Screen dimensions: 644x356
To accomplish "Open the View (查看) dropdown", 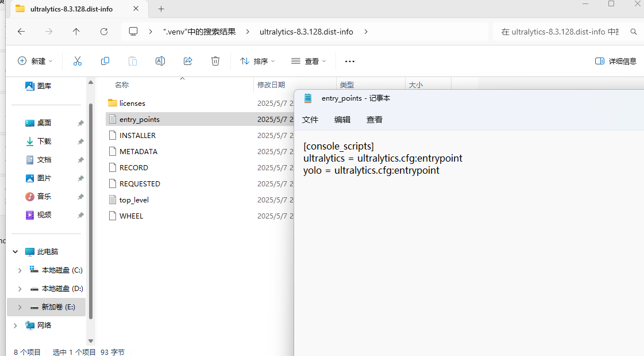I will click(x=308, y=62).
